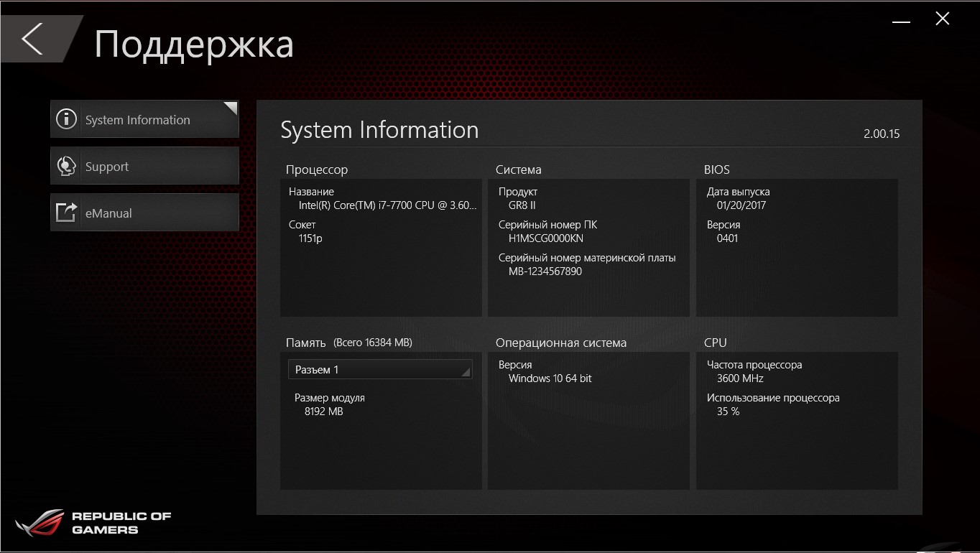This screenshot has width=980, height=553.
Task: Click the Процессор section heading
Action: click(x=317, y=170)
